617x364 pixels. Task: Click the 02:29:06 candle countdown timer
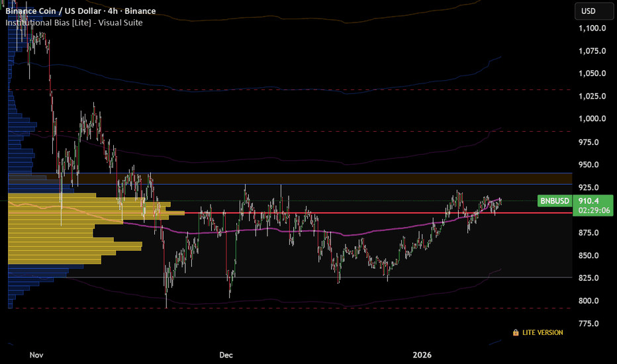click(x=593, y=209)
